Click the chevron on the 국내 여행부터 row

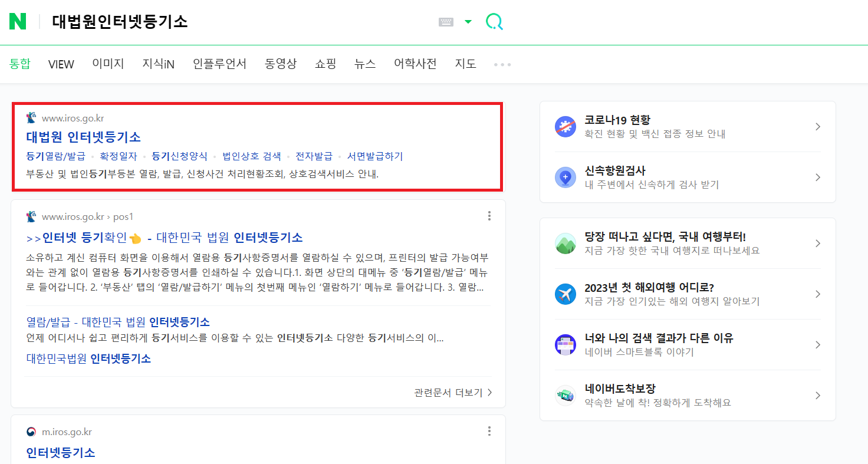(x=817, y=243)
